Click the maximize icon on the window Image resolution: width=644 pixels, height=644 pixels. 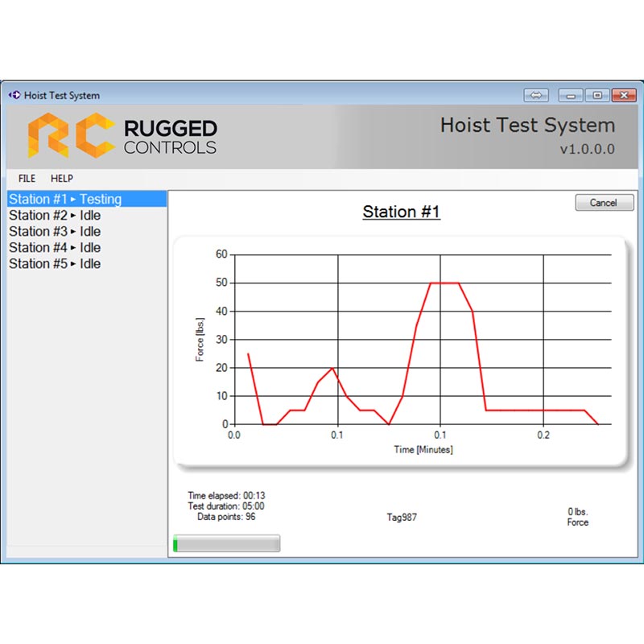click(x=597, y=94)
